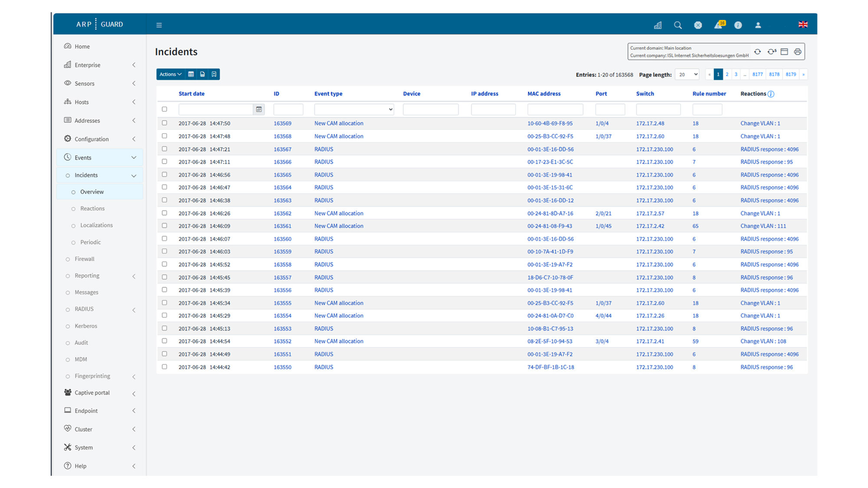The width and height of the screenshot is (868, 488).
Task: Select checkbox for incident 163562 row
Action: (164, 213)
